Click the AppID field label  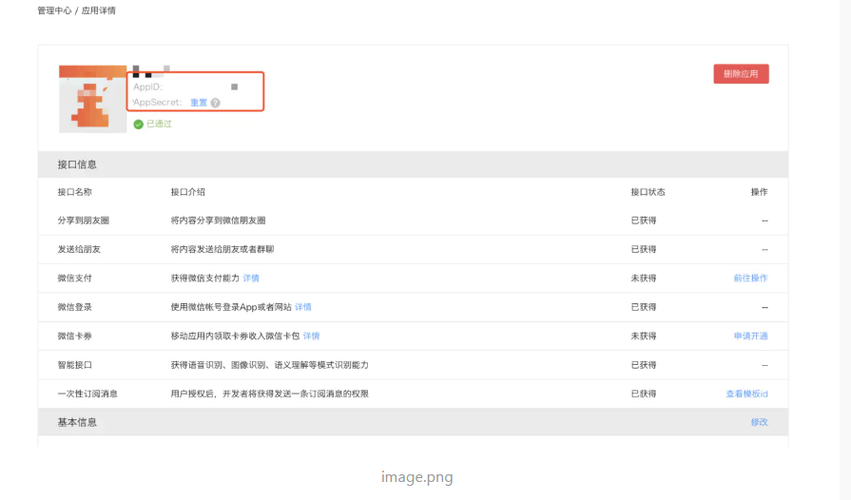[148, 87]
